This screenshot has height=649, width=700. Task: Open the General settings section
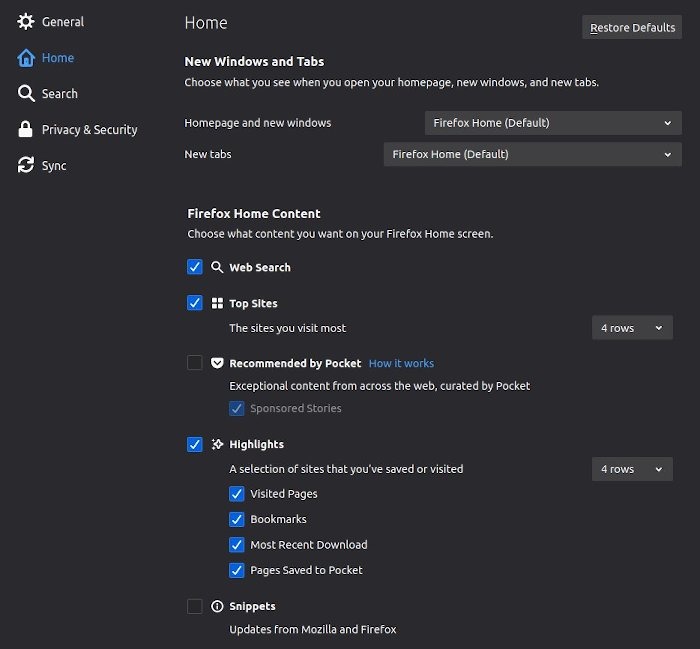pos(62,22)
